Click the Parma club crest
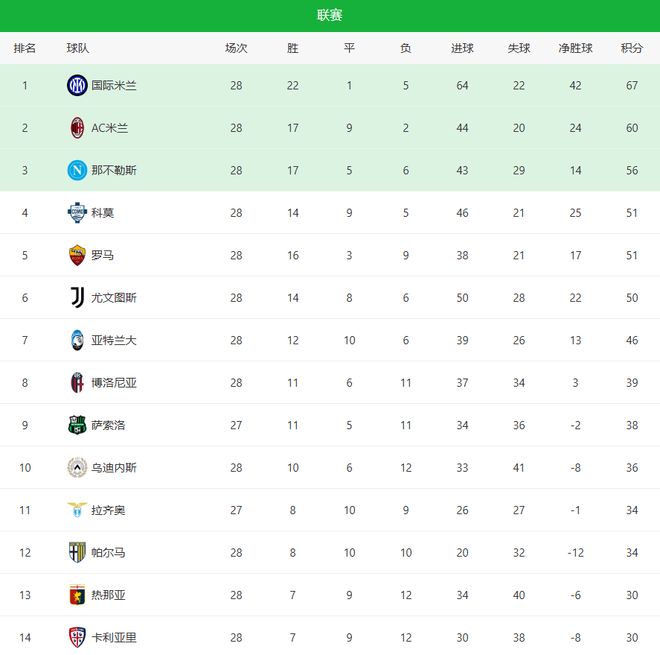660x655 pixels. [77, 552]
